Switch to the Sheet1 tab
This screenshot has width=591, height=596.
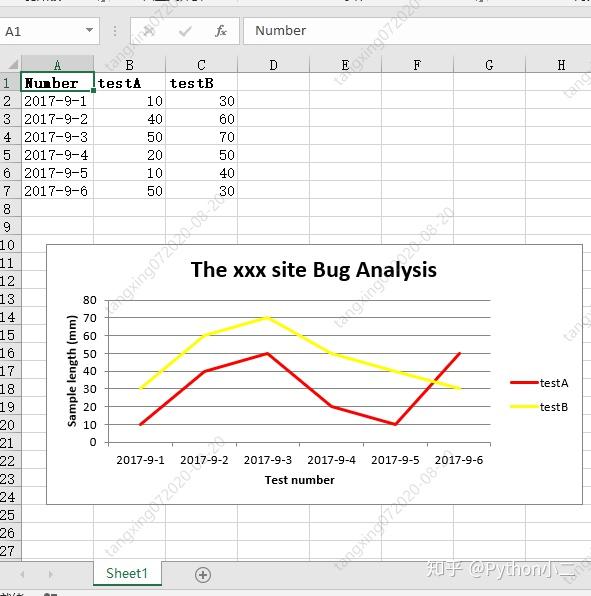127,573
